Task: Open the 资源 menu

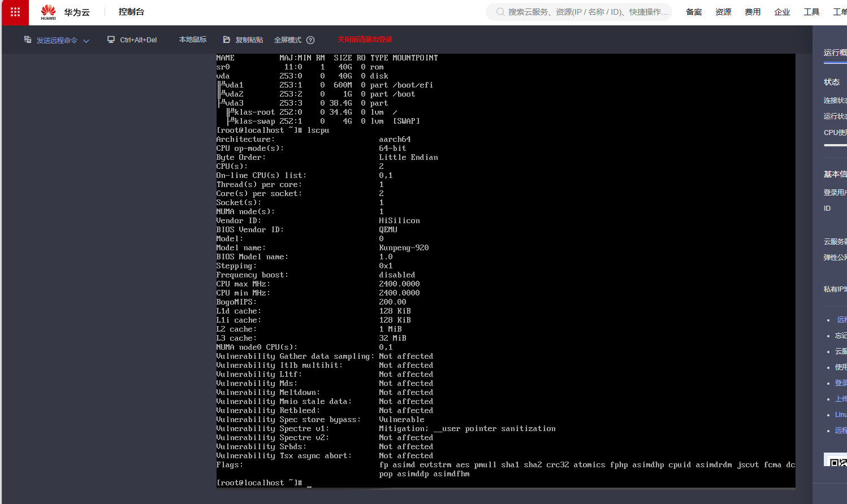Action: (723, 12)
